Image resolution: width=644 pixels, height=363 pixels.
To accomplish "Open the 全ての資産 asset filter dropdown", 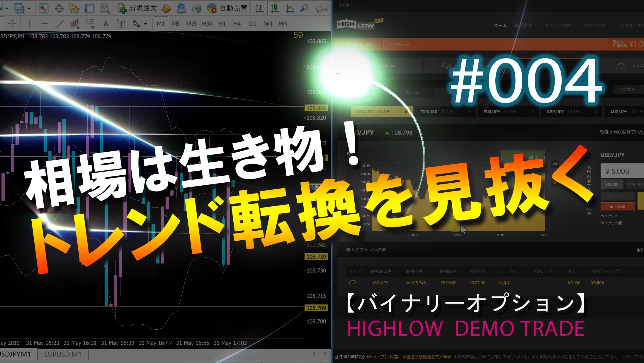I will tap(628, 89).
